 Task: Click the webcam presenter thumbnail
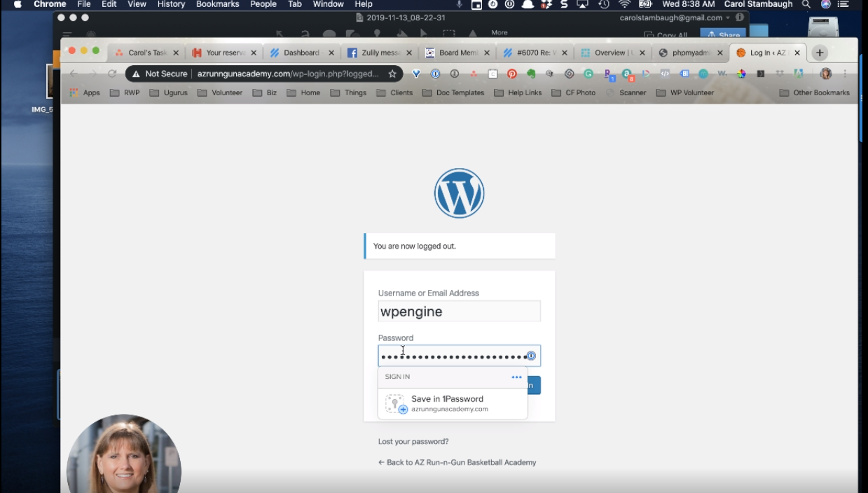(x=123, y=453)
